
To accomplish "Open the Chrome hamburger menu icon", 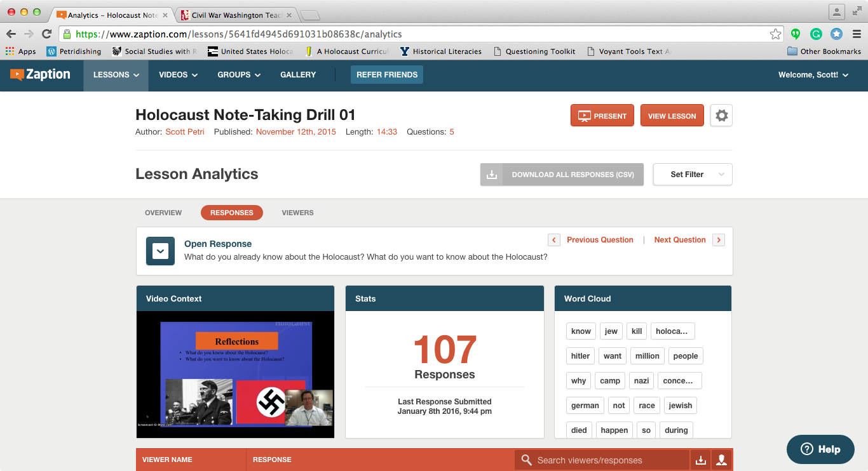I will [857, 34].
